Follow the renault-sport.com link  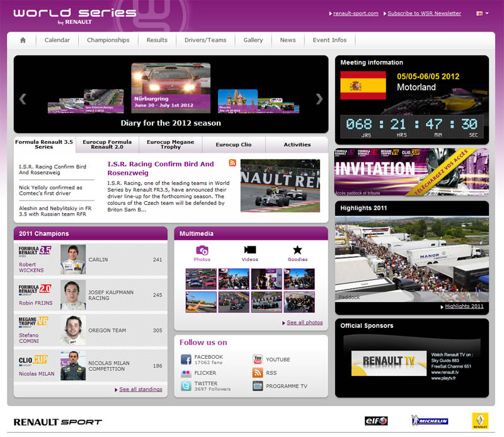tap(356, 13)
